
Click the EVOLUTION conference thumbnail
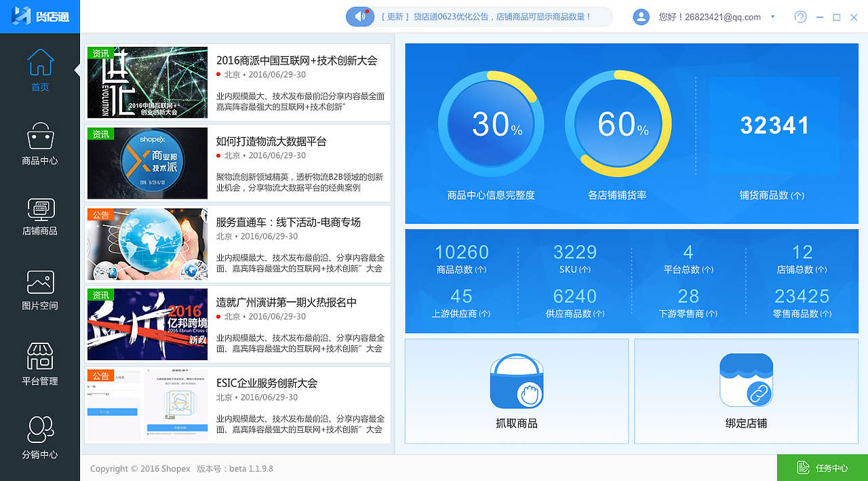[x=147, y=82]
